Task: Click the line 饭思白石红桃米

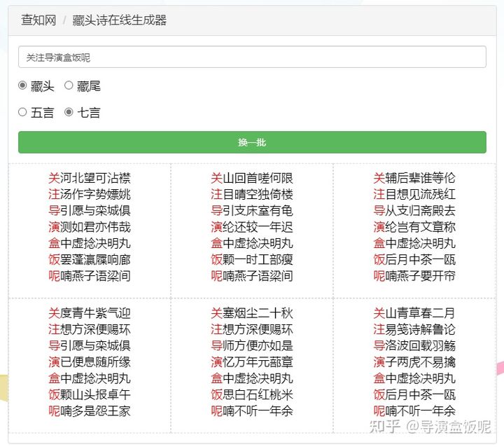Action: [252, 394]
